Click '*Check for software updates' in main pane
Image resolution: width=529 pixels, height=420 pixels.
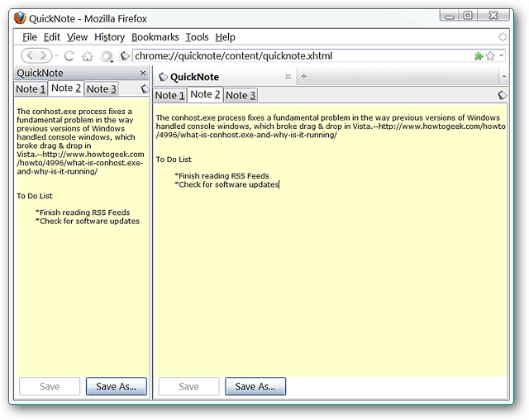click(226, 184)
